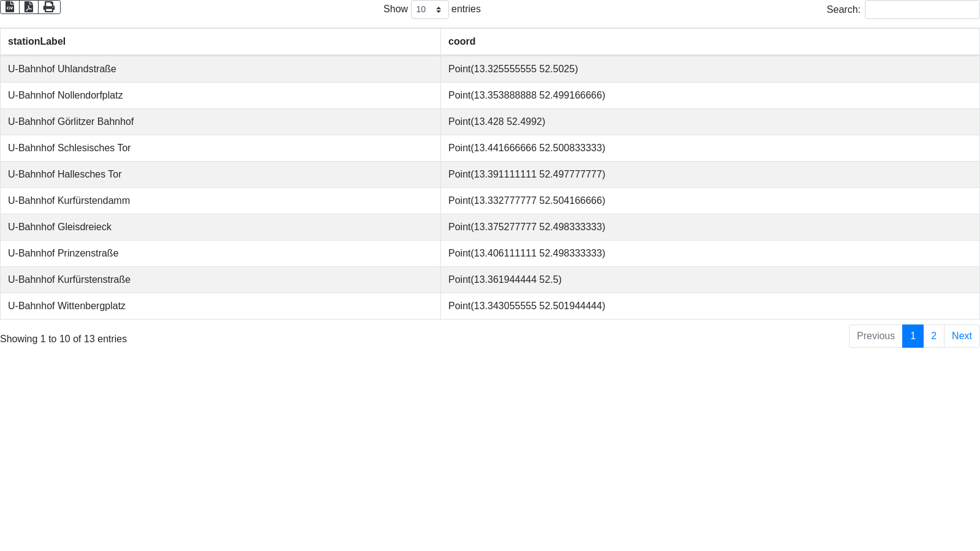Screen dimensions: 980x551
Task: Export the table as CSV
Action: (10, 7)
